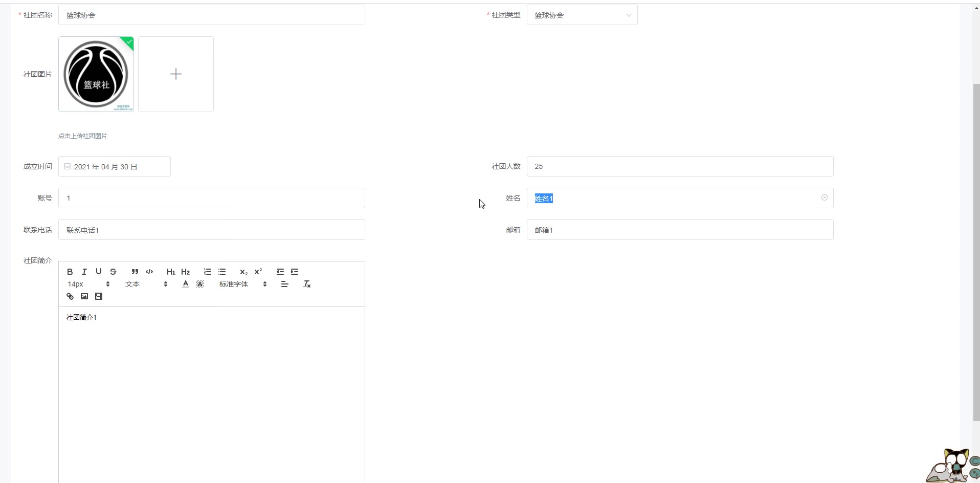Open the font color picker
980x483 pixels.
tap(185, 284)
